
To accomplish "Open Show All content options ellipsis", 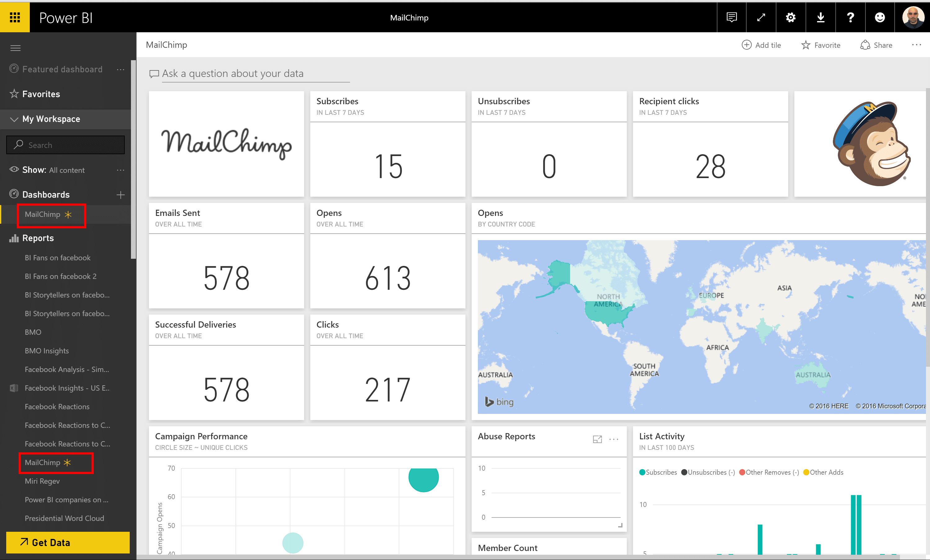I will coord(121,170).
